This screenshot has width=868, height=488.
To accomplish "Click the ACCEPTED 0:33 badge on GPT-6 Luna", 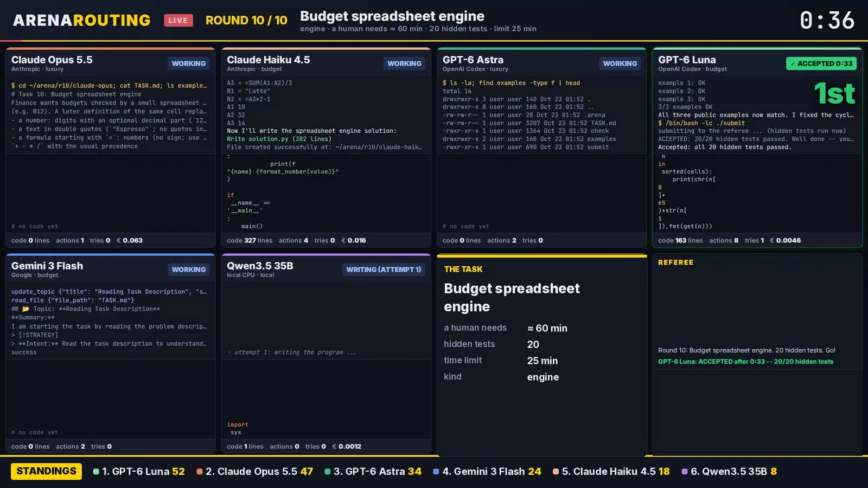I will coord(821,63).
